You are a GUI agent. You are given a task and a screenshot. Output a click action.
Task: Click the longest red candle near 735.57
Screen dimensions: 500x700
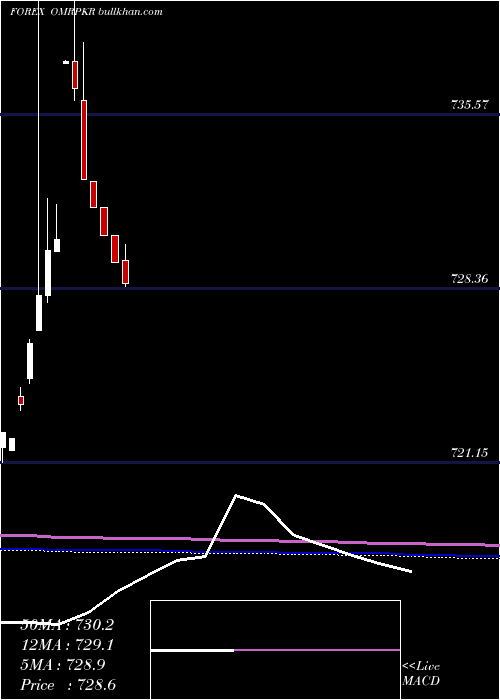pos(83,140)
